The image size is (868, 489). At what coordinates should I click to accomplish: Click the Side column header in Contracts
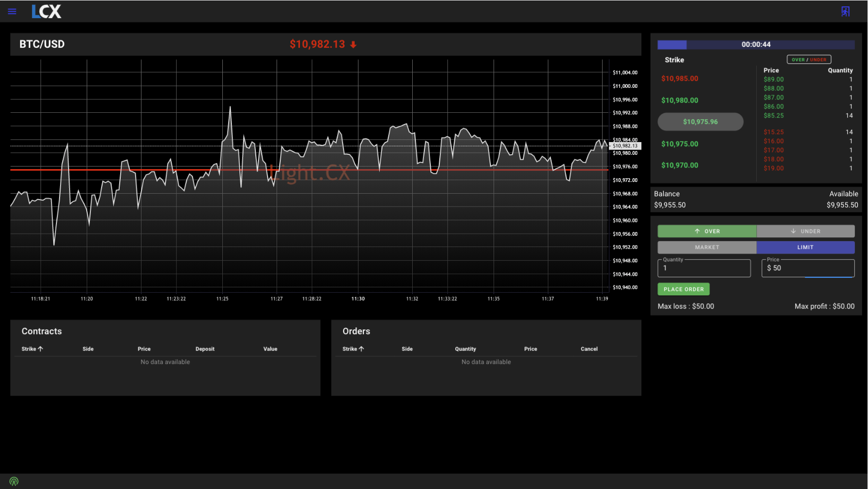coord(88,349)
